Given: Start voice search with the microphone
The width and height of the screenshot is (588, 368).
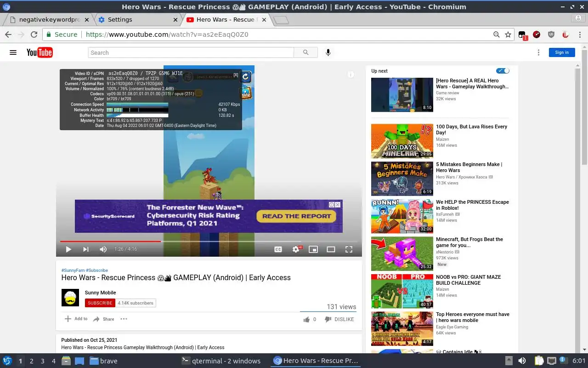Looking at the screenshot, I should pyautogui.click(x=328, y=52).
